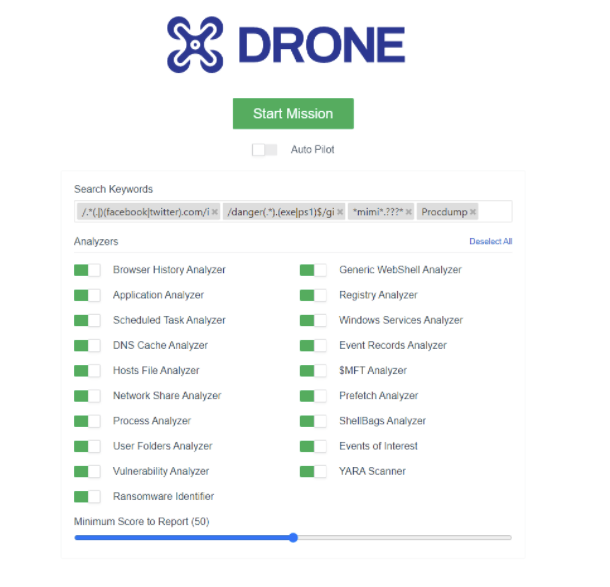
Task: Disable the DNS Cache Analyzer
Action: click(x=87, y=345)
